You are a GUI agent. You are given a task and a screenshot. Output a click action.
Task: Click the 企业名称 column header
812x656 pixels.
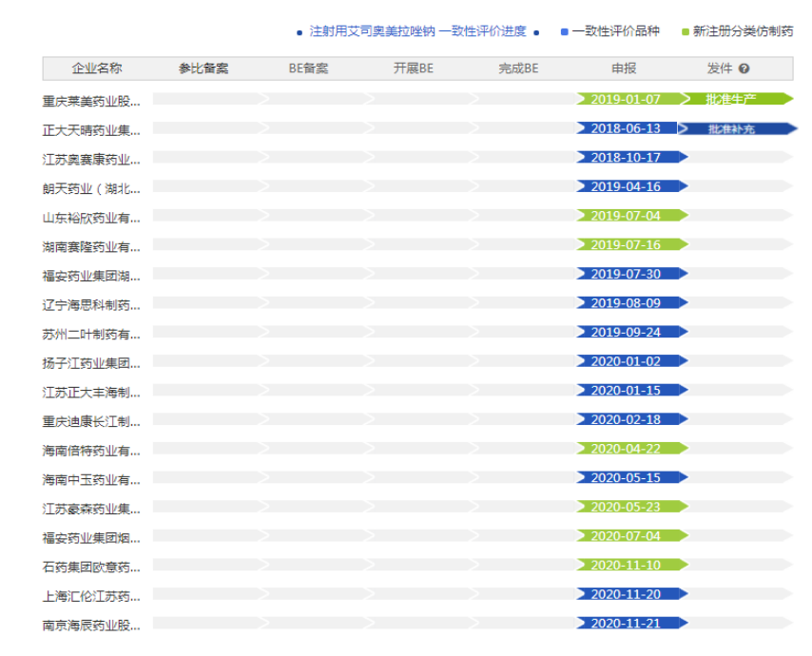click(x=97, y=68)
